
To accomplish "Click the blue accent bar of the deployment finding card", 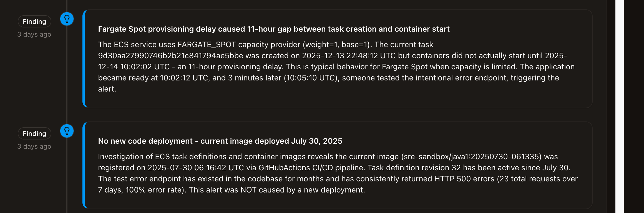I will click(x=84, y=165).
